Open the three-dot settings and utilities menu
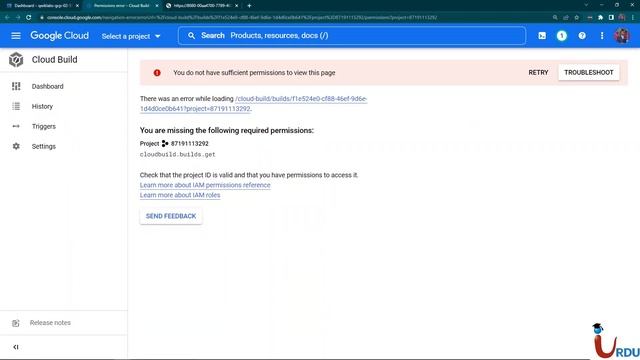The width and height of the screenshot is (640, 360). tap(602, 36)
